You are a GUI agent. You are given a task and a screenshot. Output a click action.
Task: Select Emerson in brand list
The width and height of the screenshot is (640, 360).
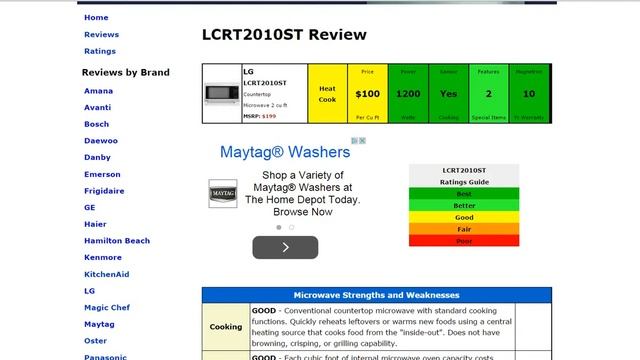102,174
